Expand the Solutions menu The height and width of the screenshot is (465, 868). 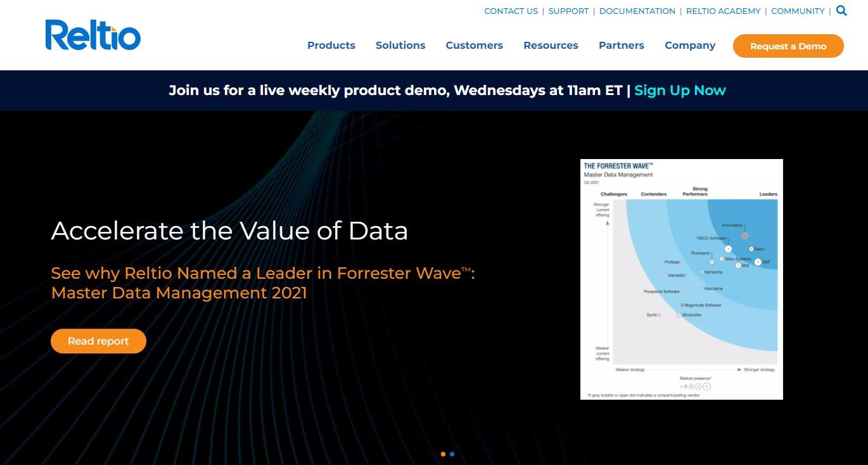(400, 46)
